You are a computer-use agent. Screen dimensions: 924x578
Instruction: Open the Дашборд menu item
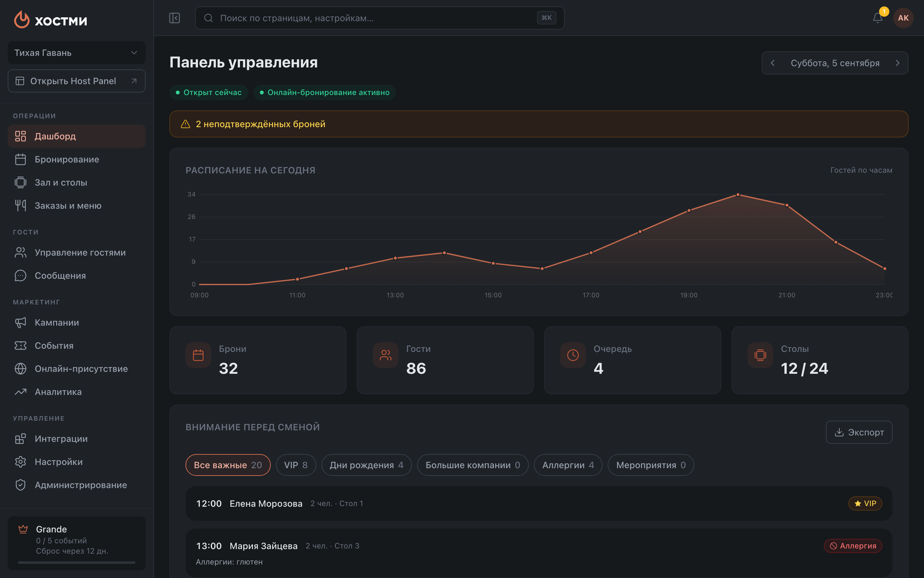(x=76, y=136)
